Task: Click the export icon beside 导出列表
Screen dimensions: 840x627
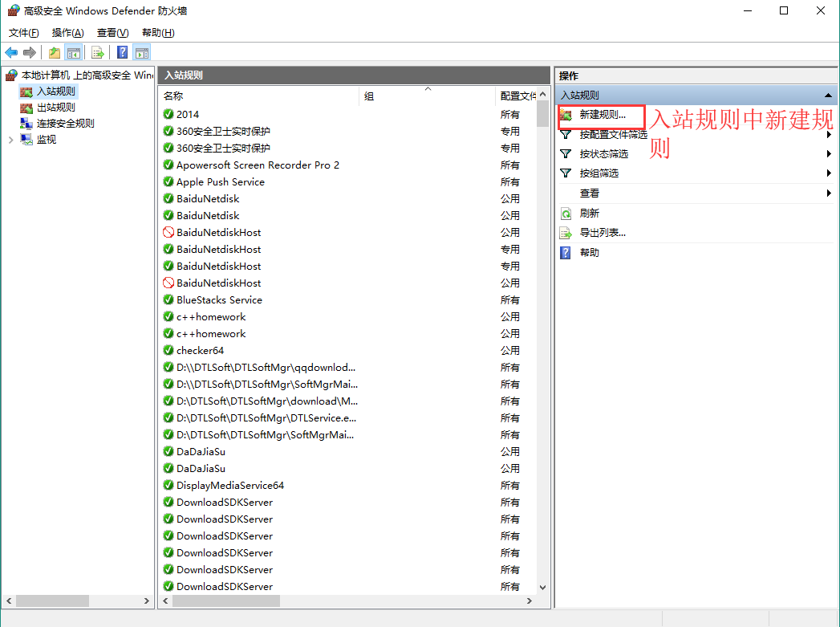Action: [566, 233]
